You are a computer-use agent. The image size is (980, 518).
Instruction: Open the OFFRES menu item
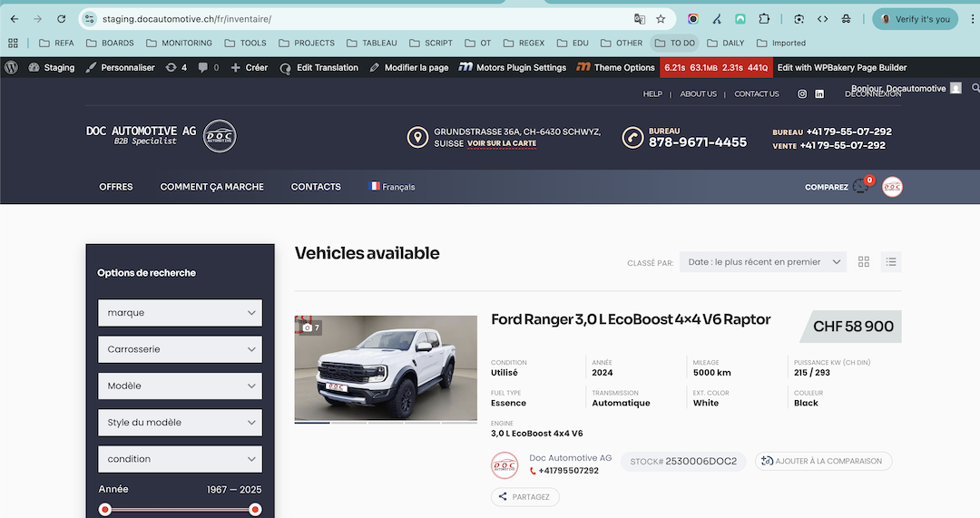click(x=115, y=187)
